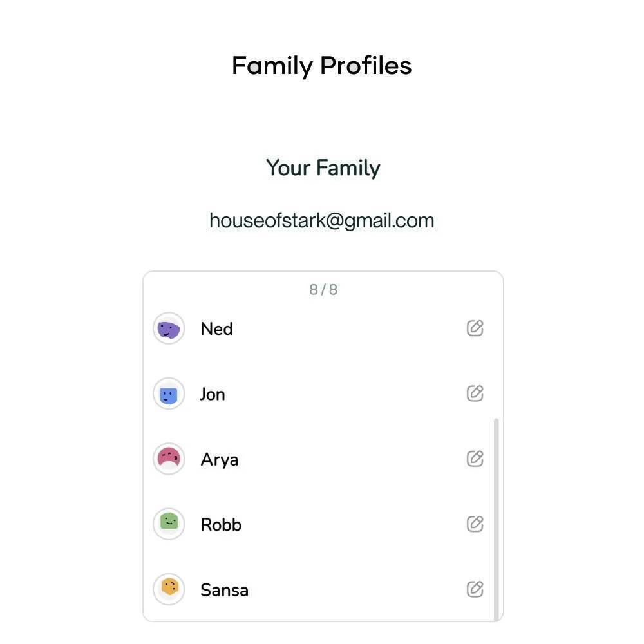Select Ned's purple avatar

(x=169, y=329)
